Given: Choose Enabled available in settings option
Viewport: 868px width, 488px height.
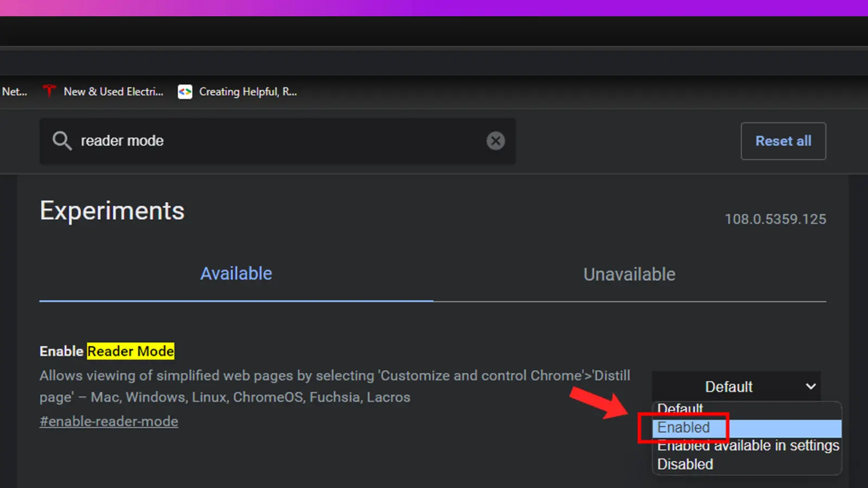Looking at the screenshot, I should tap(748, 446).
